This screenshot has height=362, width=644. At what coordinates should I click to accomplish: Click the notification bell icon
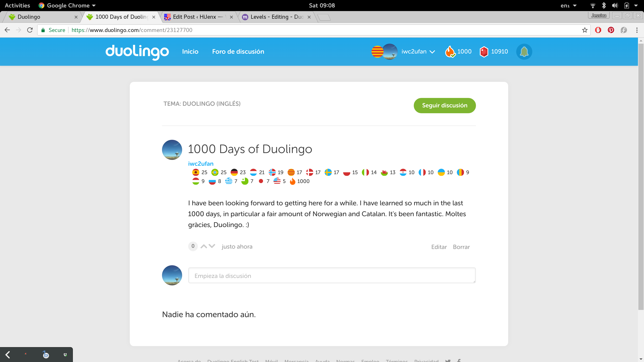point(524,52)
